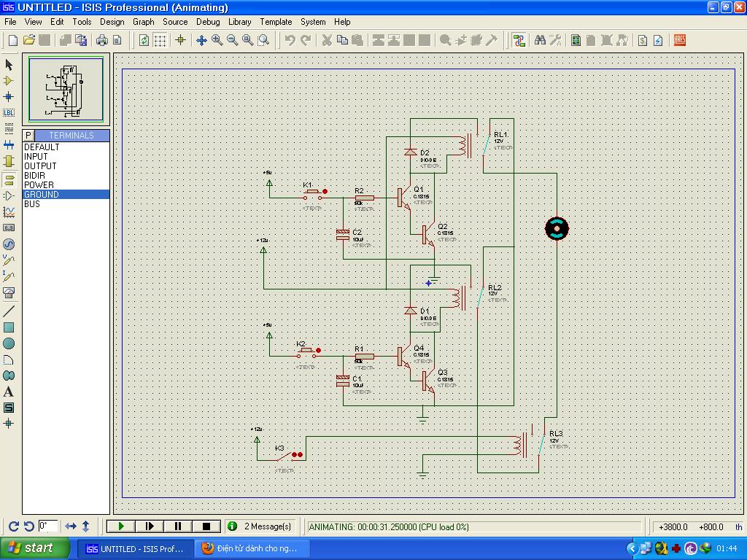Select the 2D Circle drawing tool

pyautogui.click(x=9, y=344)
